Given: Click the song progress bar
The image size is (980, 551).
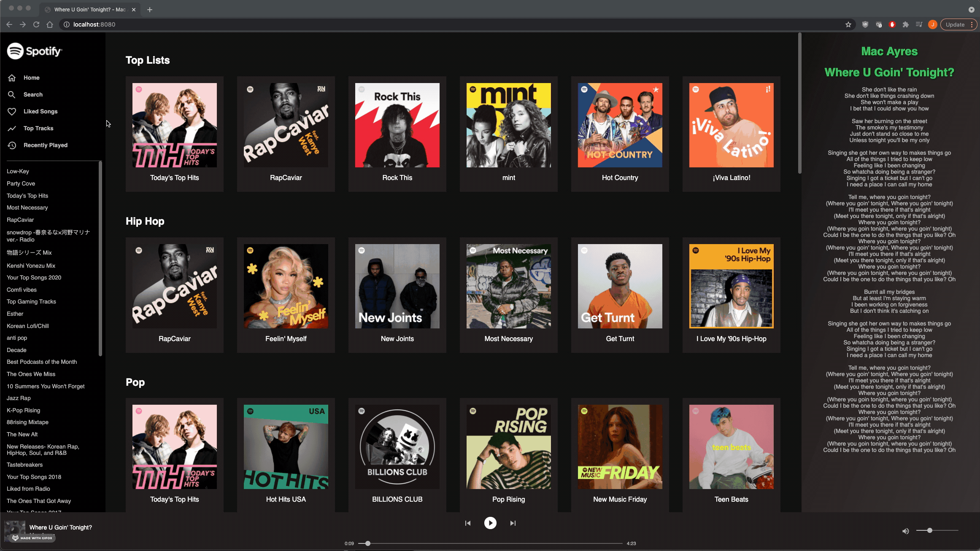Looking at the screenshot, I should (490, 543).
